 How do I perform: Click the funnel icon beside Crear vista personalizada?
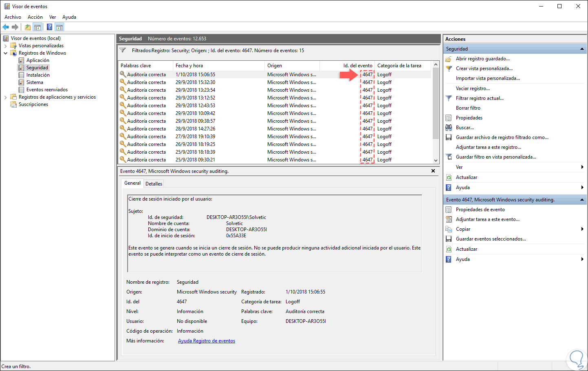(449, 68)
